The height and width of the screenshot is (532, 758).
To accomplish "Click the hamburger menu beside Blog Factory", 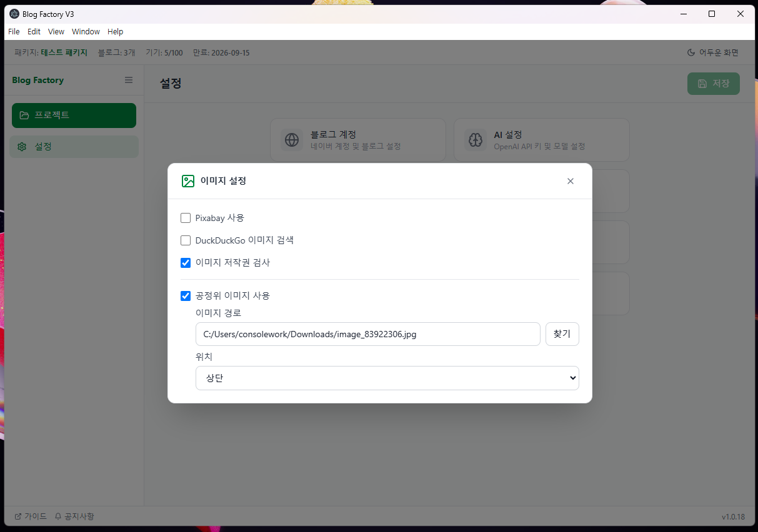I will pos(129,80).
